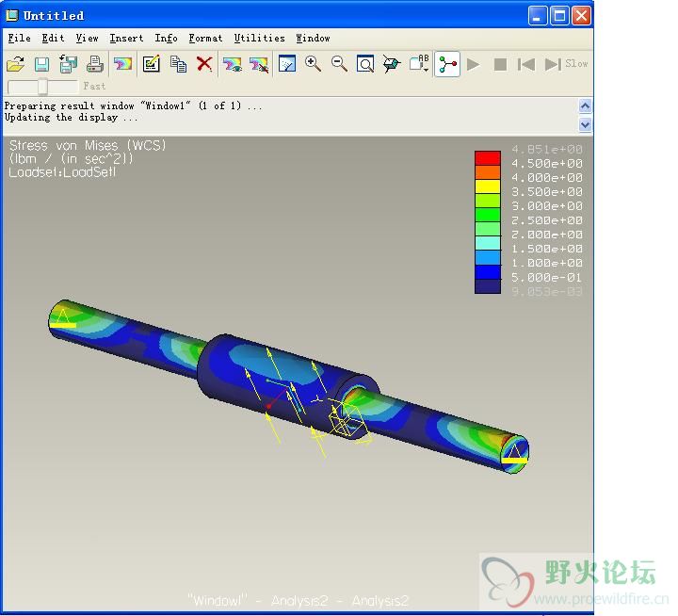678x616 pixels.
Task: Click the zoom-to-window refit icon
Action: pyautogui.click(x=365, y=64)
